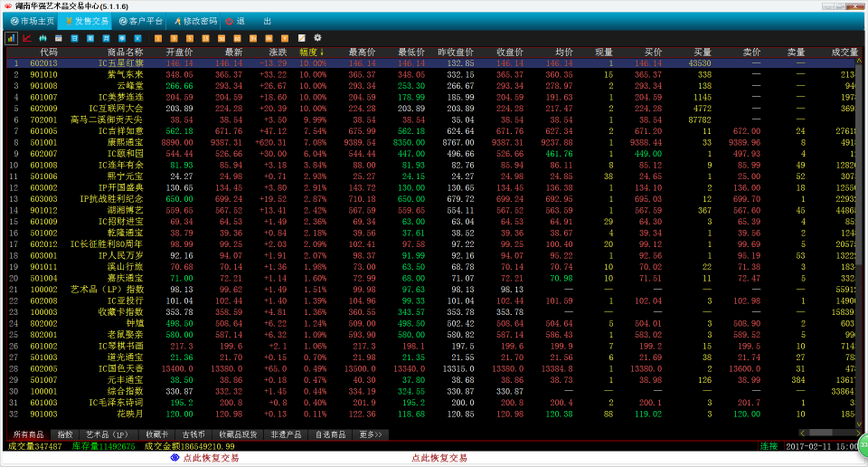Viewport: 868px width, 467px height.
Task: Open the drawing notepad icon in toolbar
Action: pos(302,38)
